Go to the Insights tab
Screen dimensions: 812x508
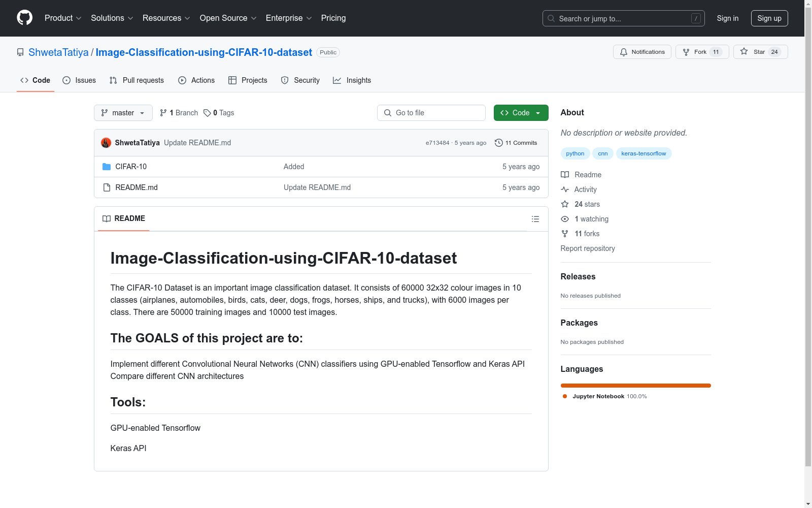pos(352,80)
